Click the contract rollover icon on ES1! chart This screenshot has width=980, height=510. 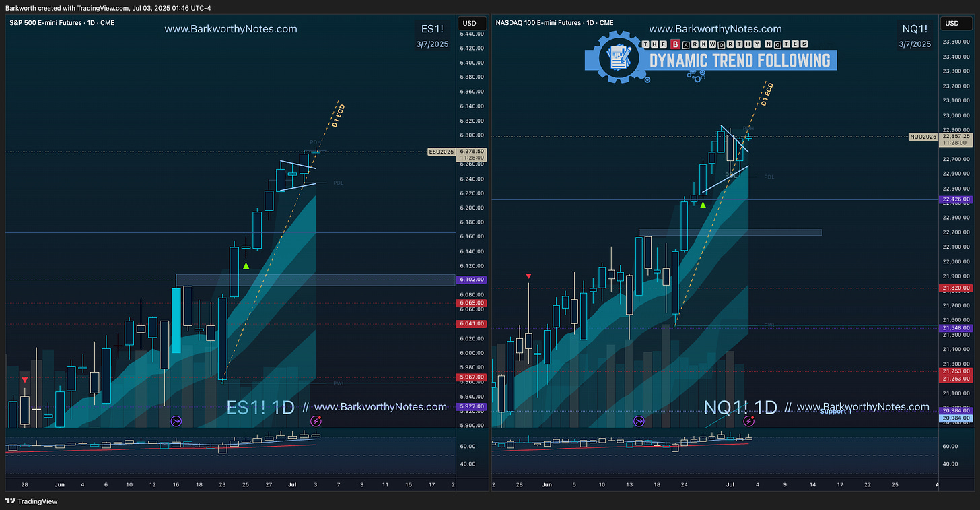pyautogui.click(x=176, y=421)
